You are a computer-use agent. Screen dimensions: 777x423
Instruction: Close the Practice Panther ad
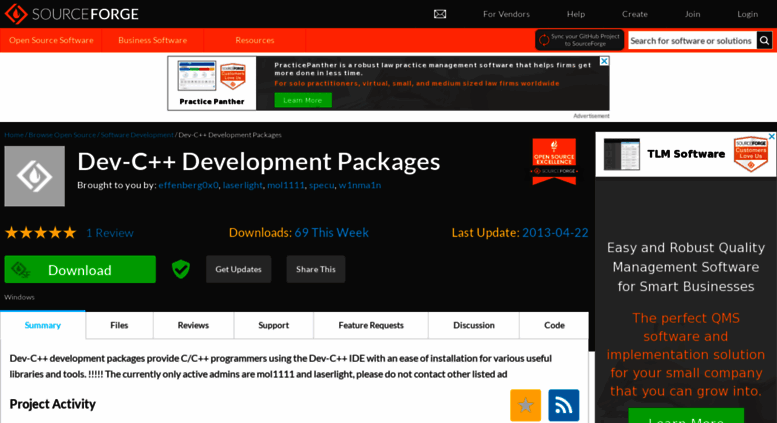(604, 61)
